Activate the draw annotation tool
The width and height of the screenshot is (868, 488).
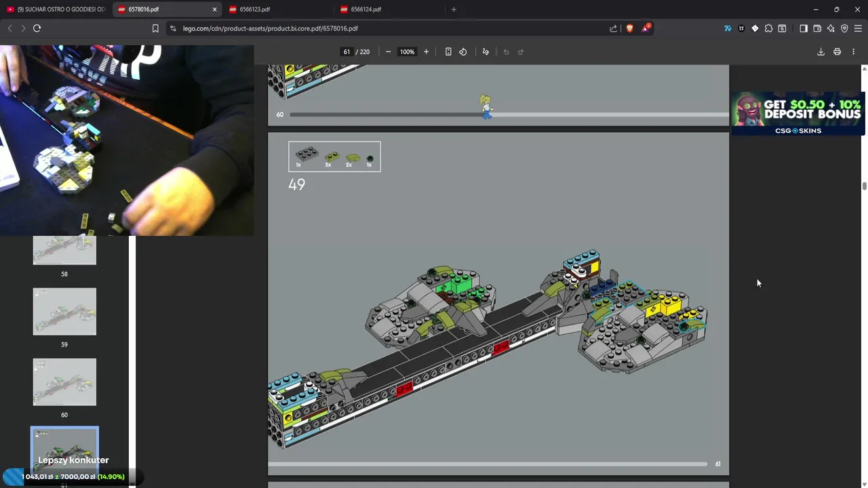coord(486,52)
